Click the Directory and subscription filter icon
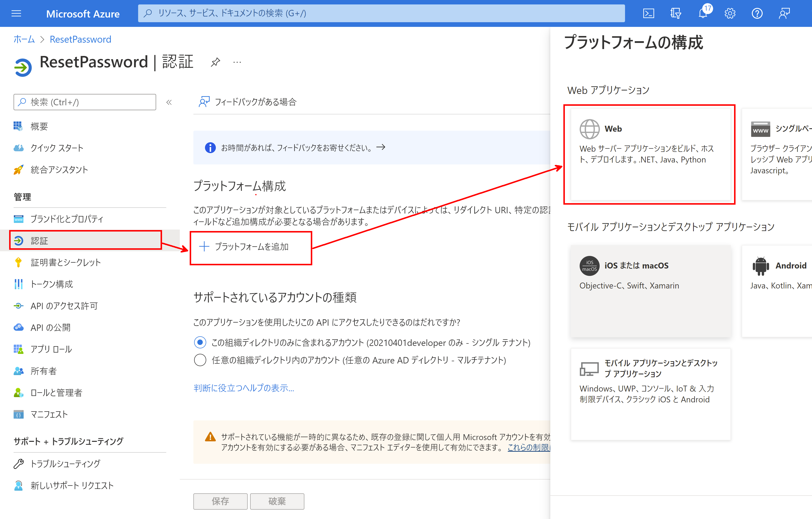Screen dimensions: 812x519 click(x=675, y=14)
